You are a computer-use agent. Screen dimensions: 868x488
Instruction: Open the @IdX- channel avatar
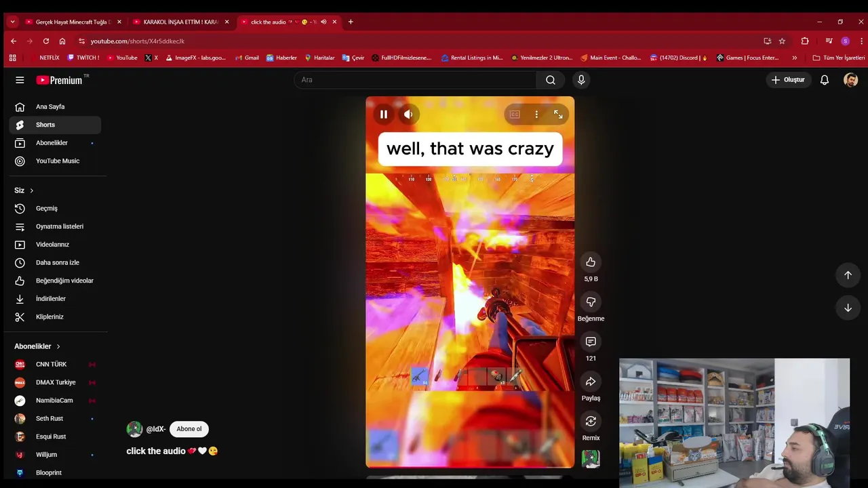click(134, 429)
